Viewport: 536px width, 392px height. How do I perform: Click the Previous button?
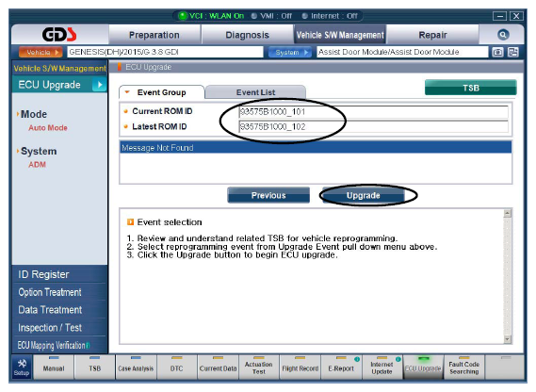(268, 195)
